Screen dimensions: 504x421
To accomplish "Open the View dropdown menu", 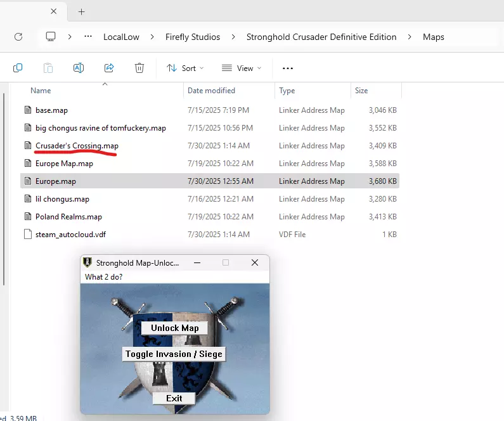I will tap(242, 68).
